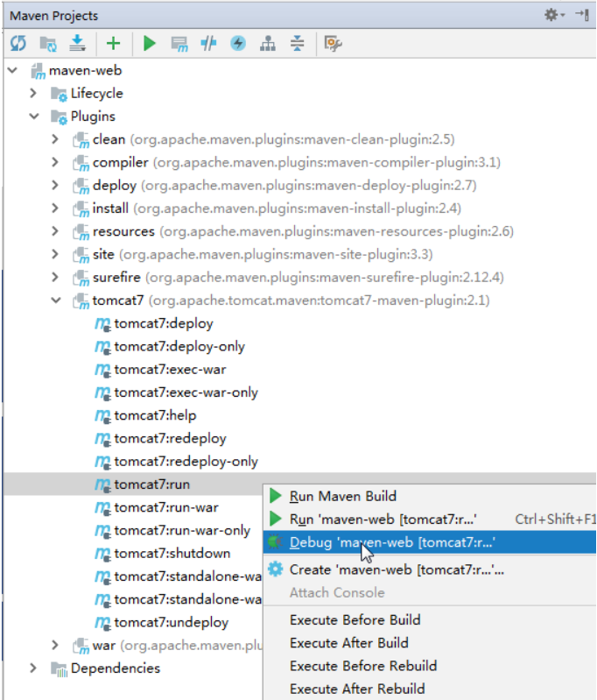Viewport: 597px width, 700px height.
Task: Expand the install plugin node
Action: click(x=55, y=208)
